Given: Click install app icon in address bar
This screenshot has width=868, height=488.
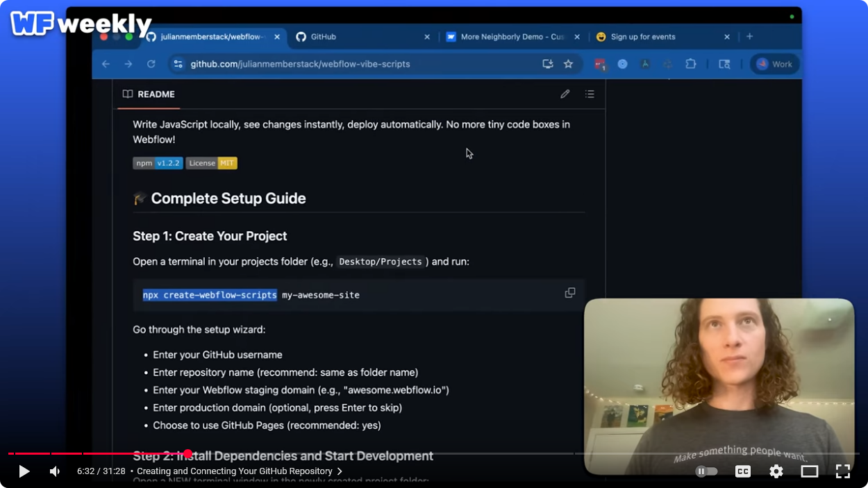Looking at the screenshot, I should [548, 64].
